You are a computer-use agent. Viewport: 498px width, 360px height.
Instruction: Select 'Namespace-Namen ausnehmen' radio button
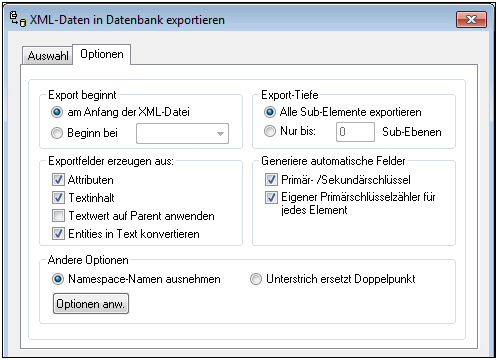click(58, 279)
